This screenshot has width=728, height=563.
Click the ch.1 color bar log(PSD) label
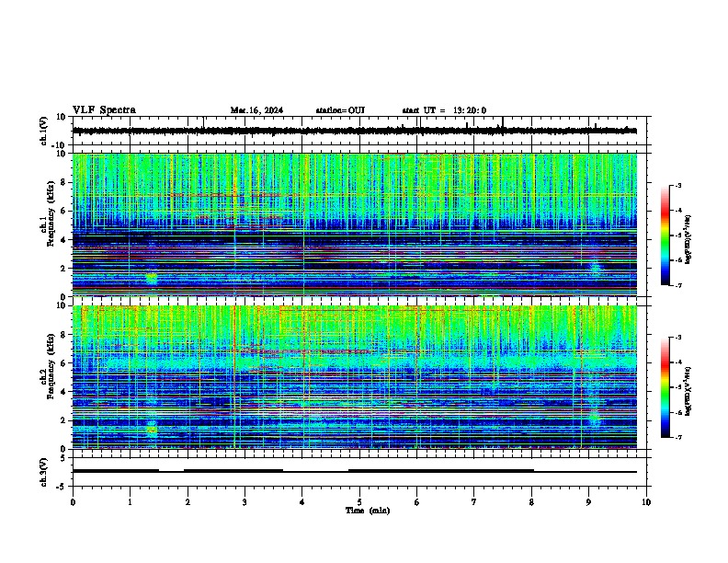(x=688, y=240)
